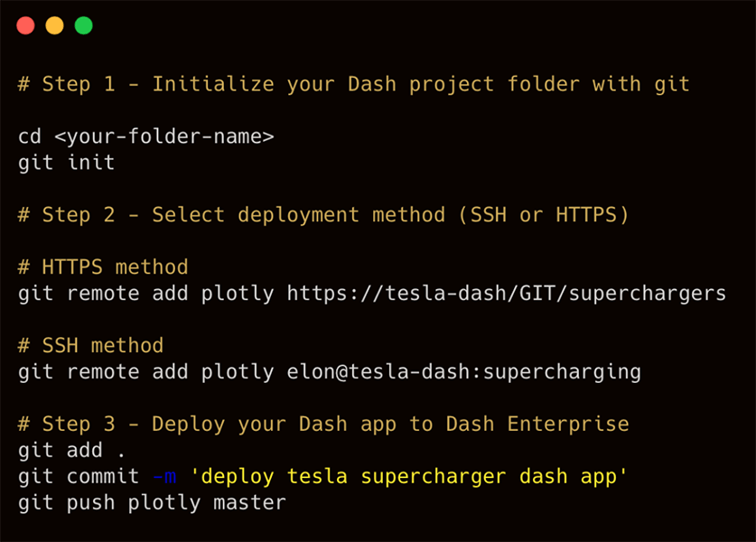The height and width of the screenshot is (542, 756).
Task: Click the blue '-m' flag
Action: (164, 476)
